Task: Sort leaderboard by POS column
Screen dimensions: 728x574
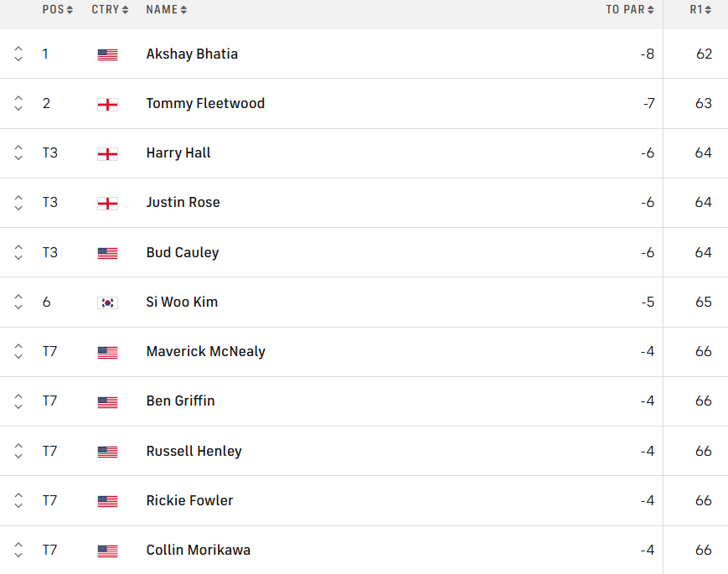Action: coord(57,10)
